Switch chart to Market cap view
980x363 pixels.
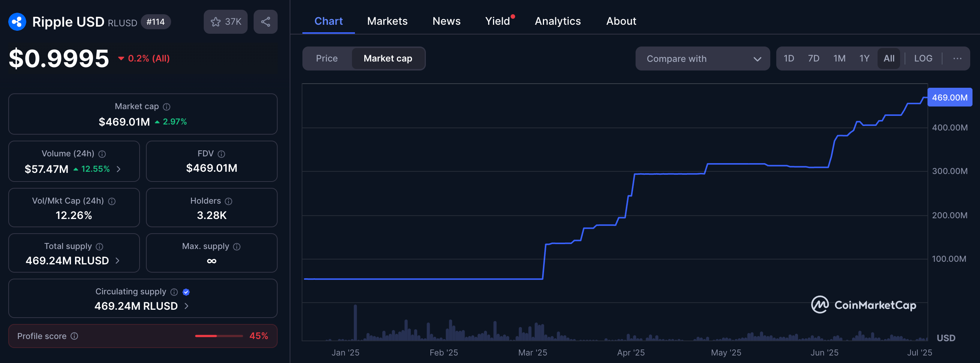click(x=388, y=58)
